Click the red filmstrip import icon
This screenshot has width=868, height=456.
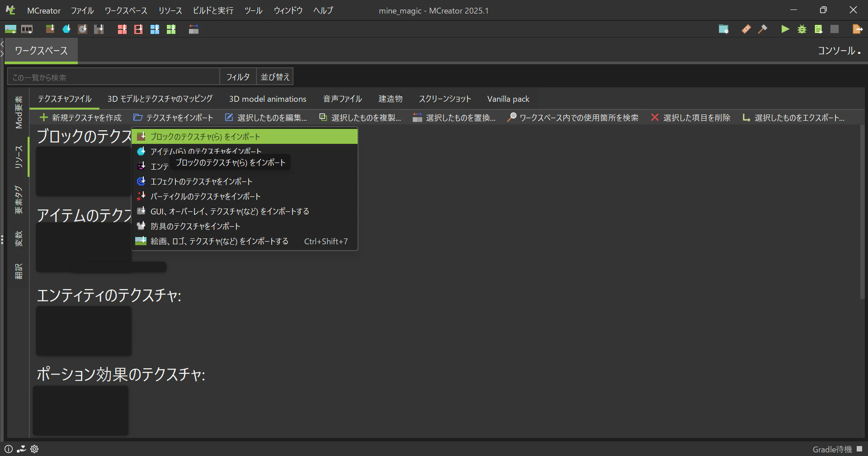click(x=138, y=29)
